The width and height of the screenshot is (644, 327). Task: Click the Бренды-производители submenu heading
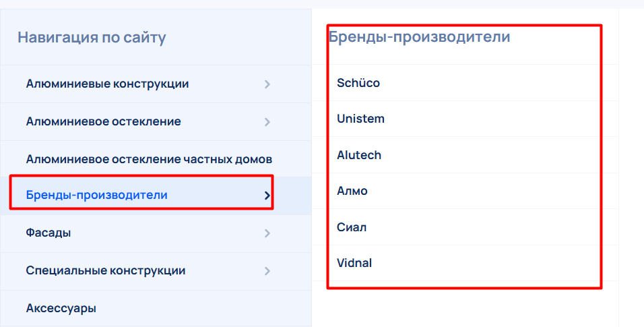coord(419,37)
